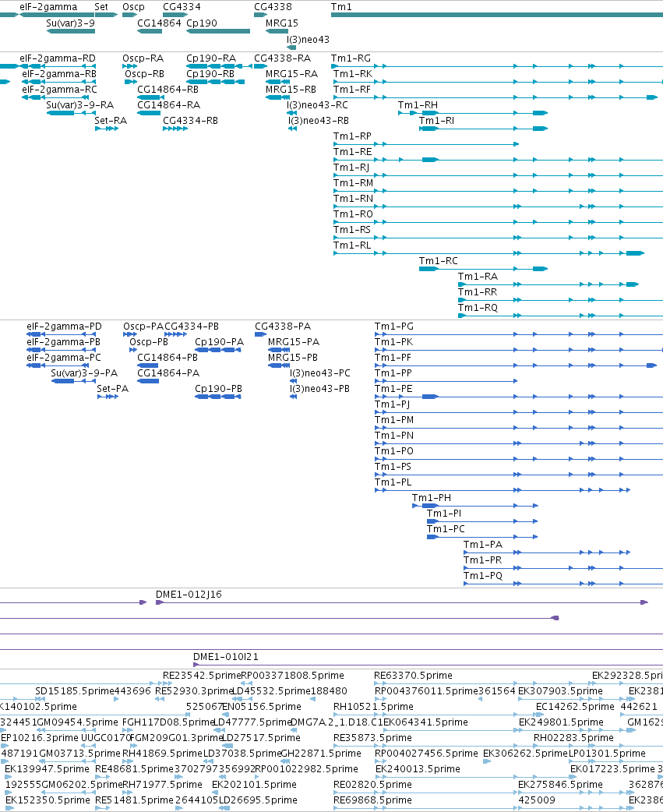Viewport: 663px width, 812px height.
Task: Select BAC clone label DME1-010I21
Action: tap(226, 656)
